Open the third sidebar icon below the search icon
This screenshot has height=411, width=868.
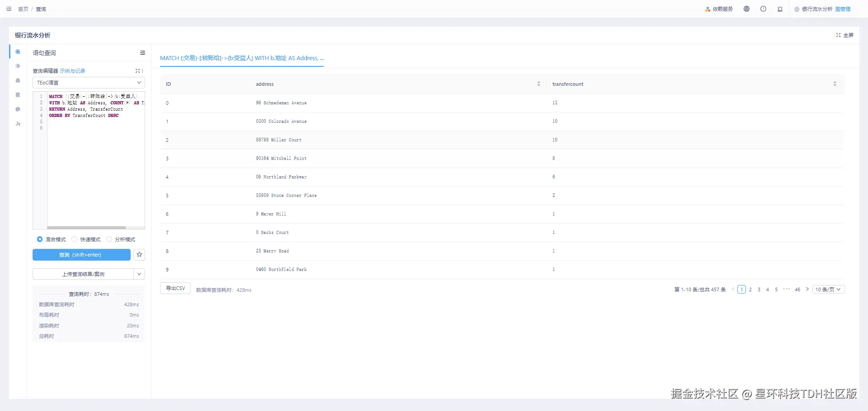coord(18,80)
